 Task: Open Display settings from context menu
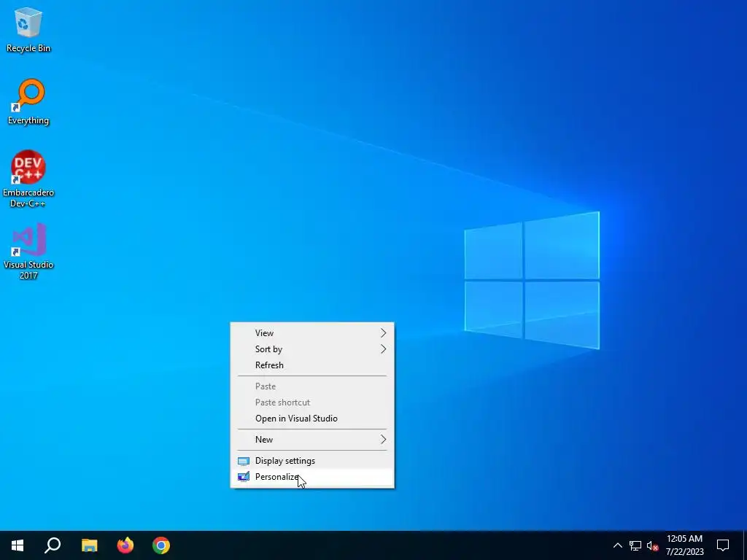tap(312, 461)
